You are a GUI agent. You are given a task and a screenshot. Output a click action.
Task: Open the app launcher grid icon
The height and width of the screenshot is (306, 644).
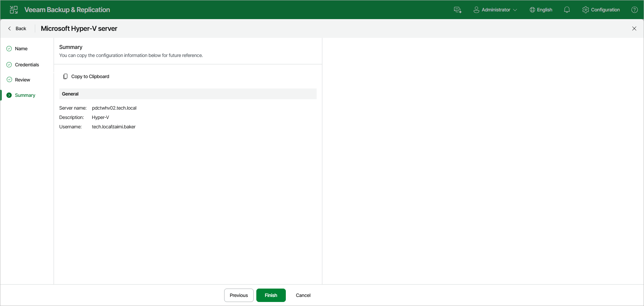(x=13, y=9)
